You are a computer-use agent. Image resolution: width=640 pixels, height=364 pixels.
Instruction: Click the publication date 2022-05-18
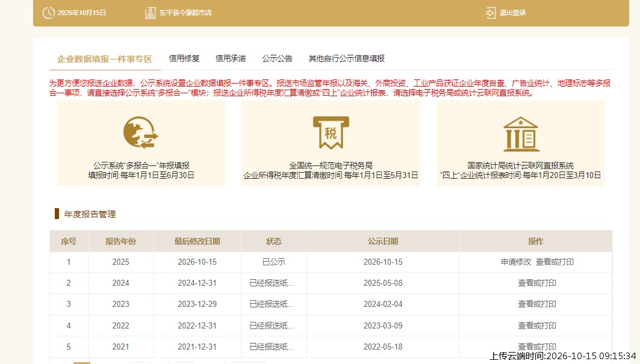click(383, 347)
